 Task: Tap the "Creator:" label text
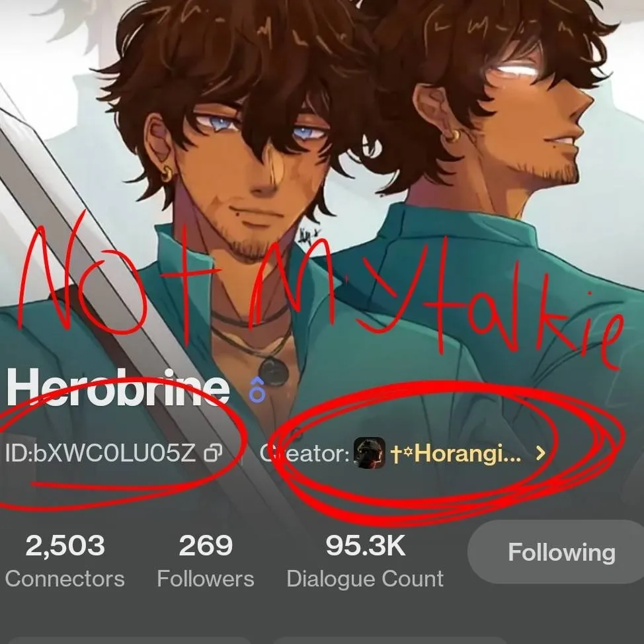[x=304, y=453]
